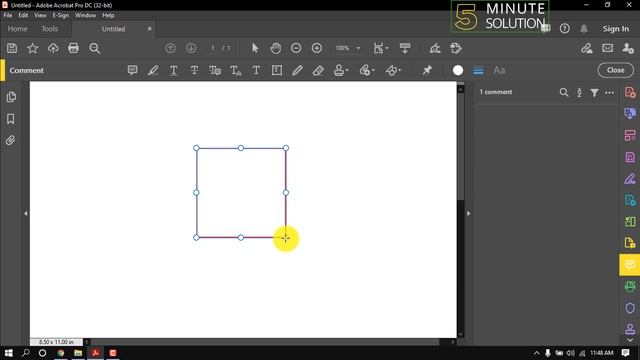
Task: Collapse the right pane arrow
Action: [468, 213]
